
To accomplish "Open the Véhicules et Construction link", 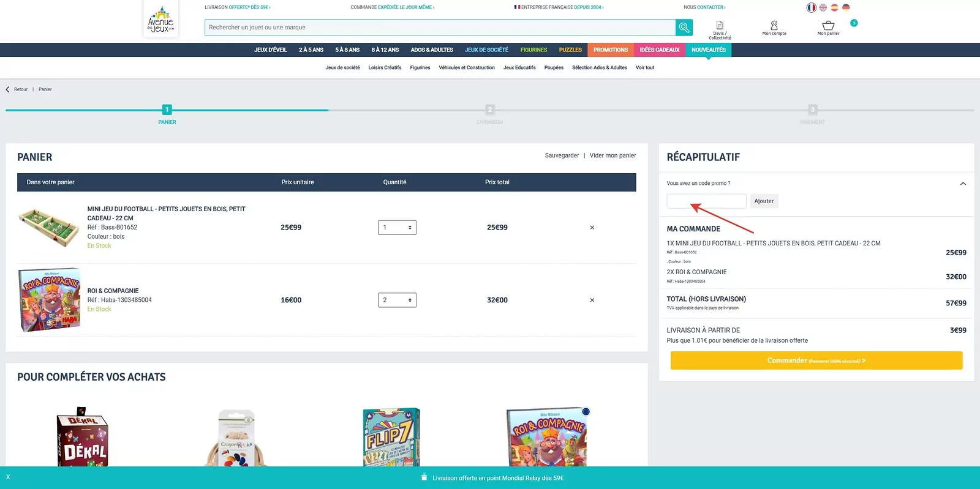I will [467, 68].
